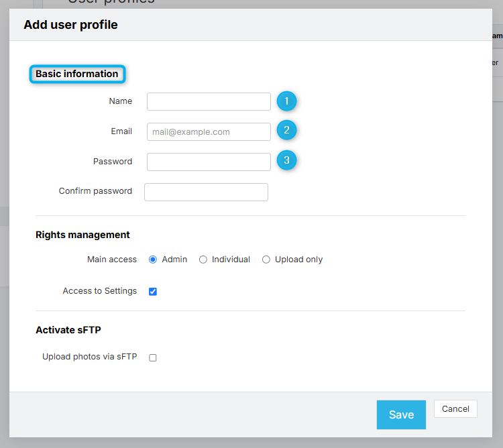Viewport: 503px width, 448px height.
Task: Click the Main access label
Action: (112, 259)
